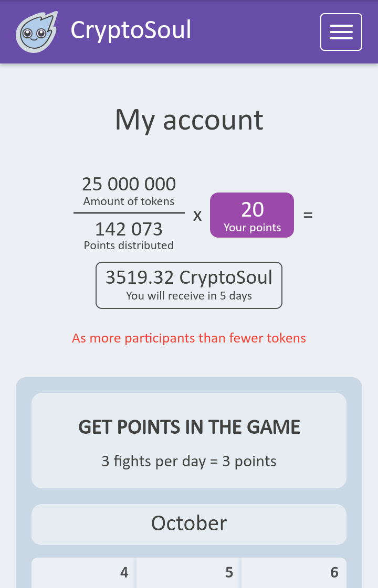Click the equals sign in the formula
Image resolution: width=378 pixels, height=588 pixels.
click(308, 215)
